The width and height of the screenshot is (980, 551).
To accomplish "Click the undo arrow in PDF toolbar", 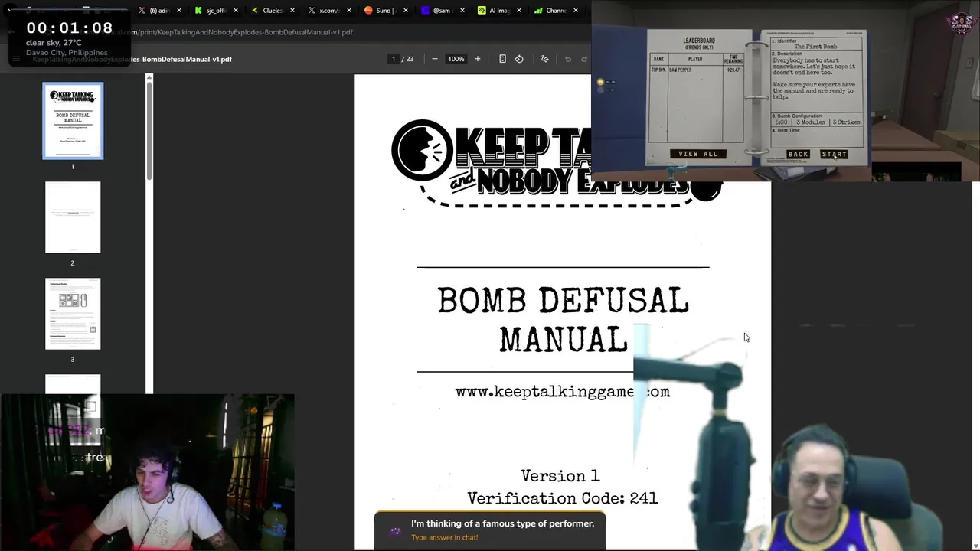I will pos(568,59).
